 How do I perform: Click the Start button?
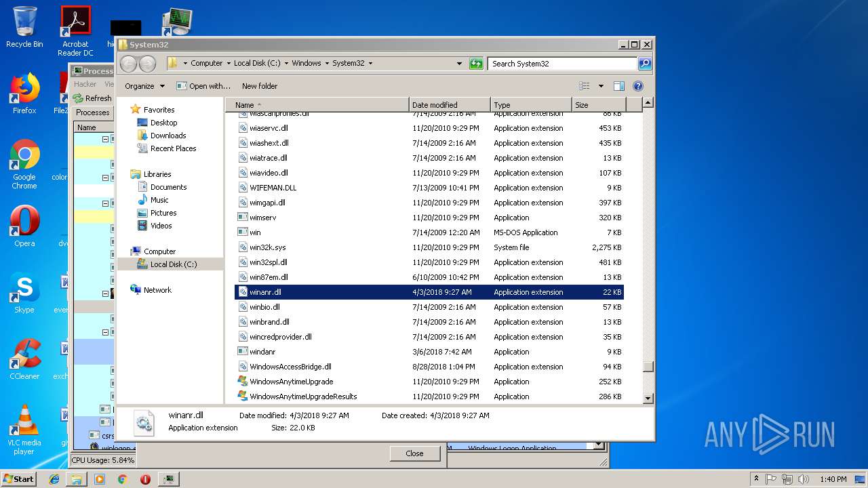click(x=19, y=479)
